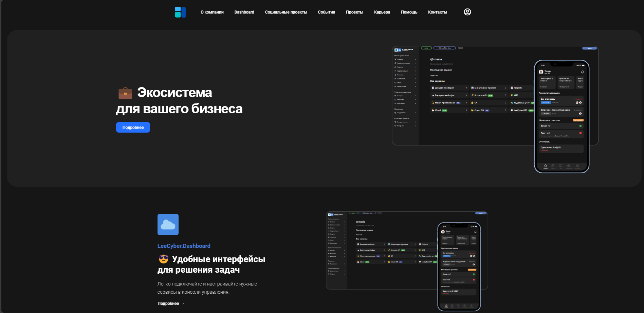Click the Подробнее arrow link below description
644x313 pixels.
[x=170, y=304]
